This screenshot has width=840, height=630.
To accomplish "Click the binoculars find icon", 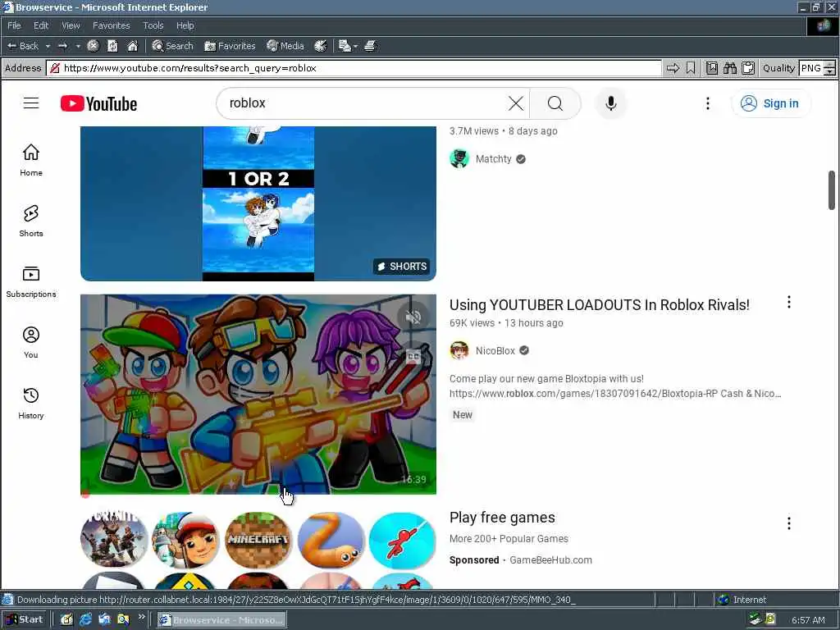I will 729,68.
